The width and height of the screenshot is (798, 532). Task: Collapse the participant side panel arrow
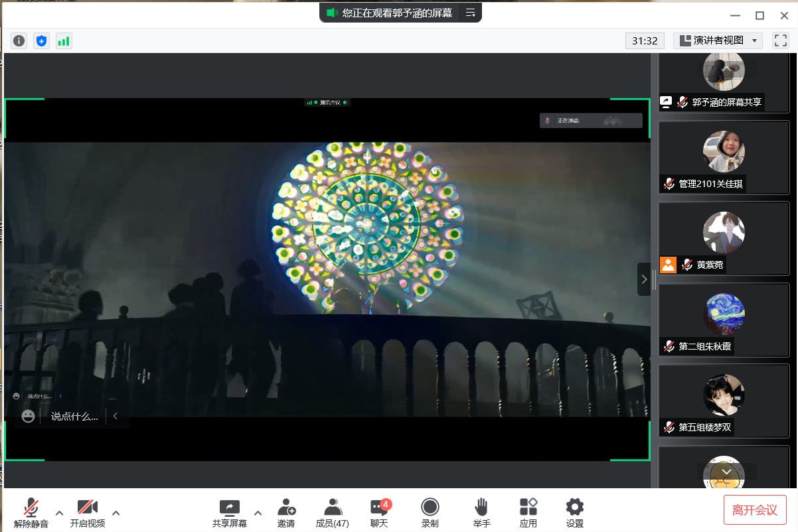643,279
